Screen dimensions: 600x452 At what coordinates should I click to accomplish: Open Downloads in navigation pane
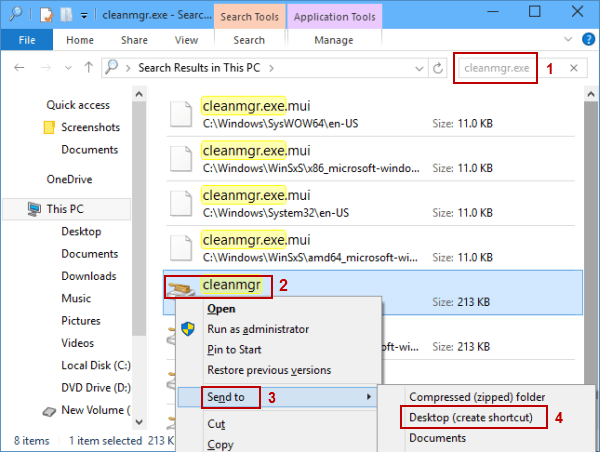point(89,276)
